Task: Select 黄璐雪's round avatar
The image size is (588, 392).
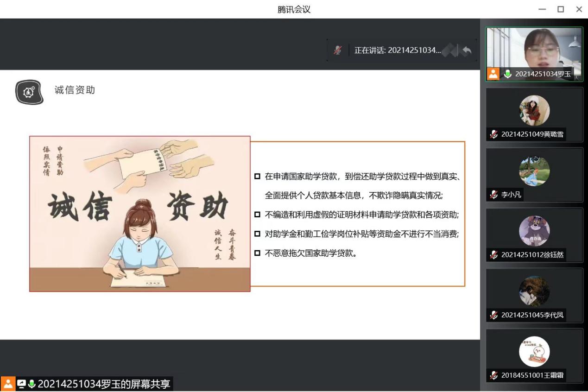Action: coord(534,111)
